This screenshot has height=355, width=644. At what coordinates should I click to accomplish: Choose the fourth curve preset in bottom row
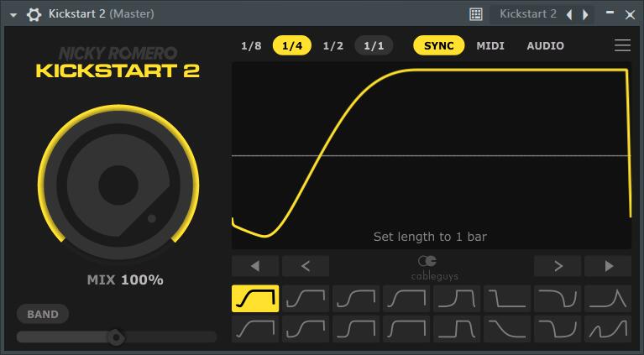pos(406,329)
